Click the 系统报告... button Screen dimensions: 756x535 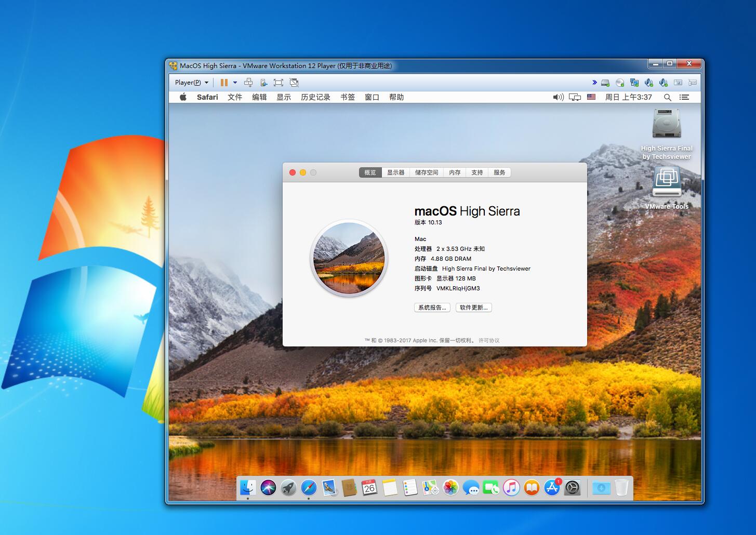tap(432, 307)
